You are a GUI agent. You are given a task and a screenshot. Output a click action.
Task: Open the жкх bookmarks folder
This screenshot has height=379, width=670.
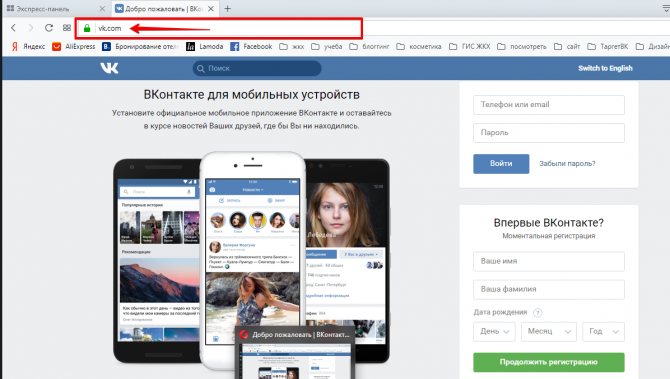click(x=292, y=47)
